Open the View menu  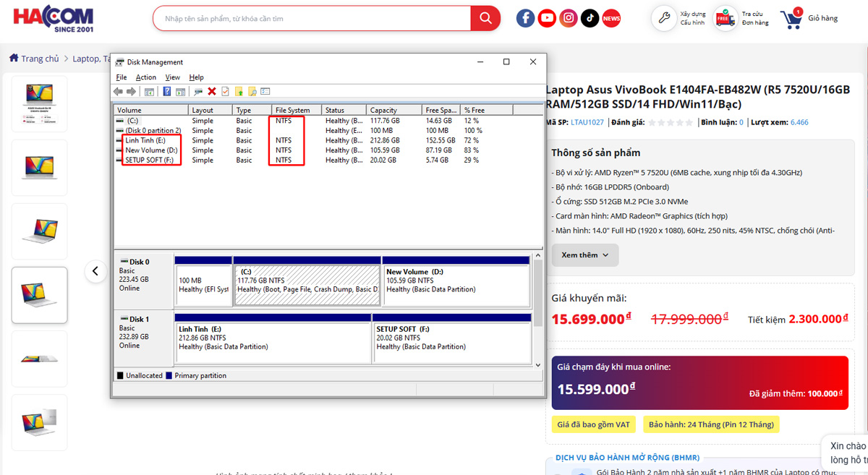pos(172,77)
